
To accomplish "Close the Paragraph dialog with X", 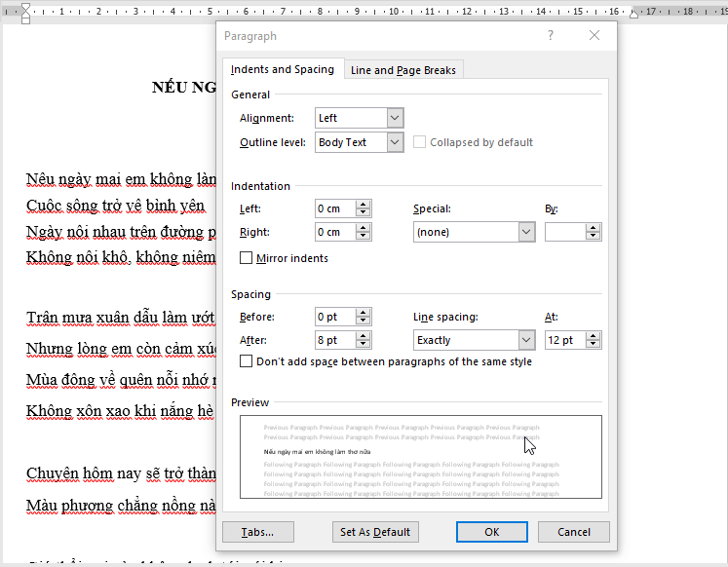I will [594, 35].
